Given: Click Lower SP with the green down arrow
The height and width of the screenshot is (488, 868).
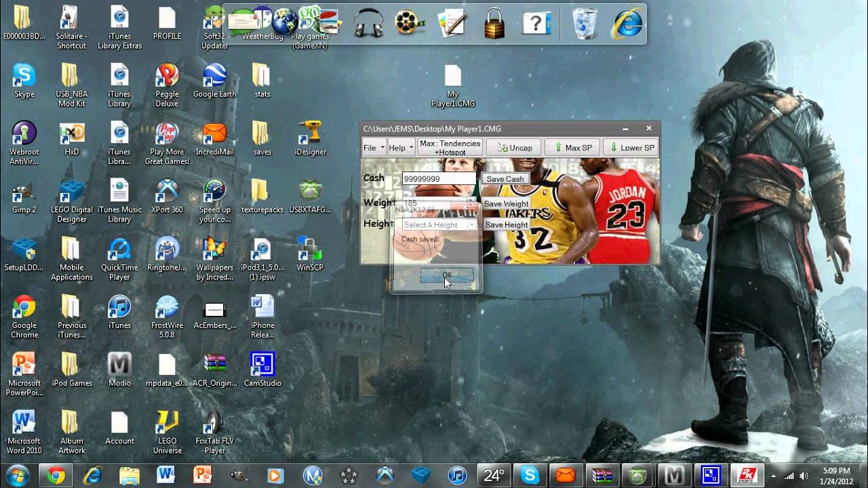Looking at the screenshot, I should tap(631, 148).
